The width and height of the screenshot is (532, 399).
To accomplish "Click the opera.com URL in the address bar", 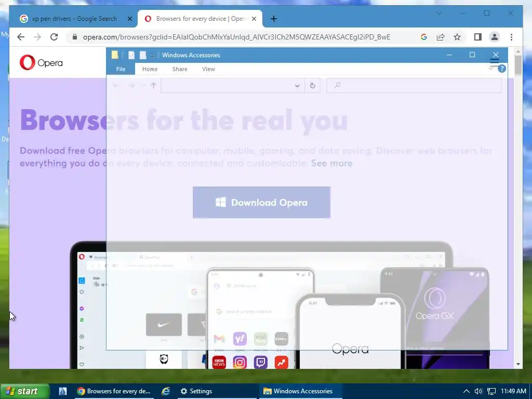I will 236,37.
